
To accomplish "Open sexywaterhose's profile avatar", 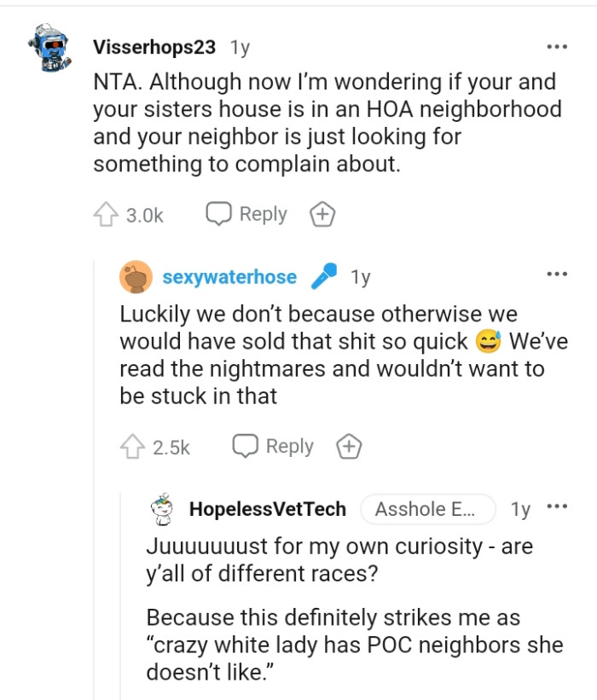I will 136,276.
